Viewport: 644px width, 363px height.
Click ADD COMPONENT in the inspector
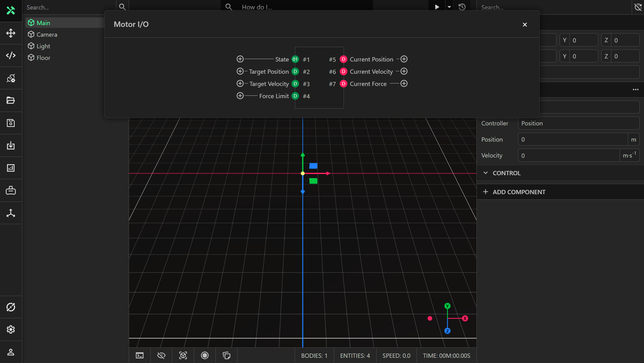click(519, 192)
